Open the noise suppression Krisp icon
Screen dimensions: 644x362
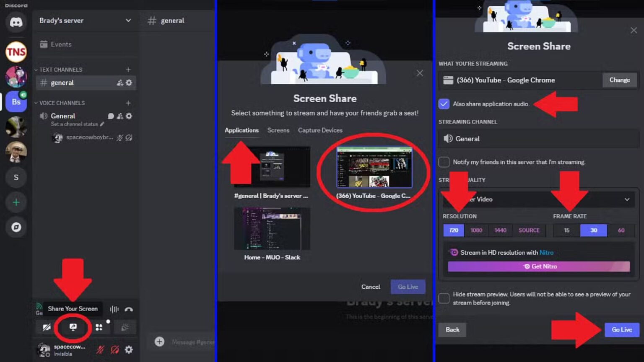(114, 309)
